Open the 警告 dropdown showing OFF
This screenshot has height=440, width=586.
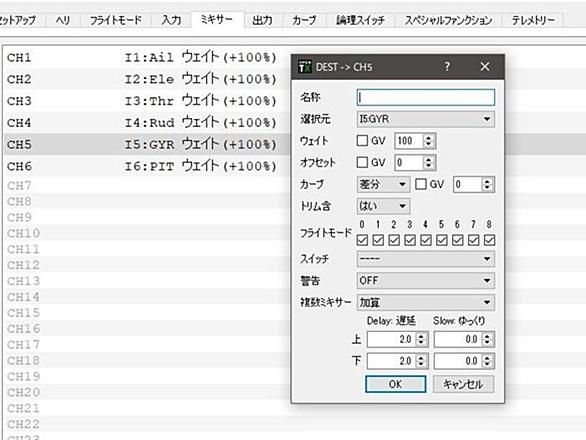[x=426, y=280]
